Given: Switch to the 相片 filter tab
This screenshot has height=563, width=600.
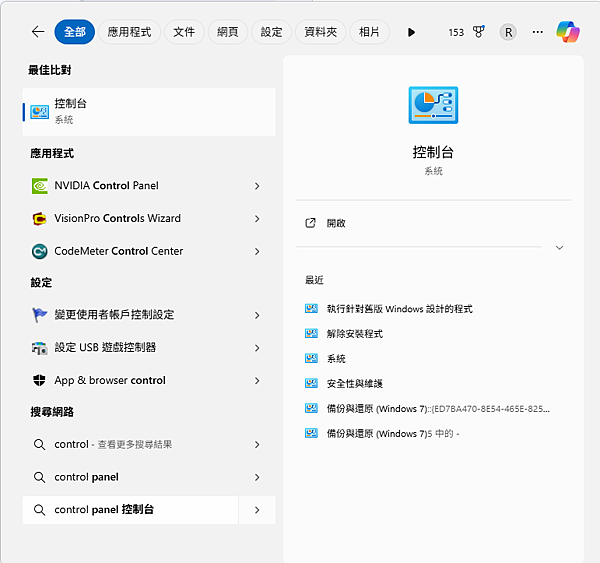Looking at the screenshot, I should [x=370, y=32].
